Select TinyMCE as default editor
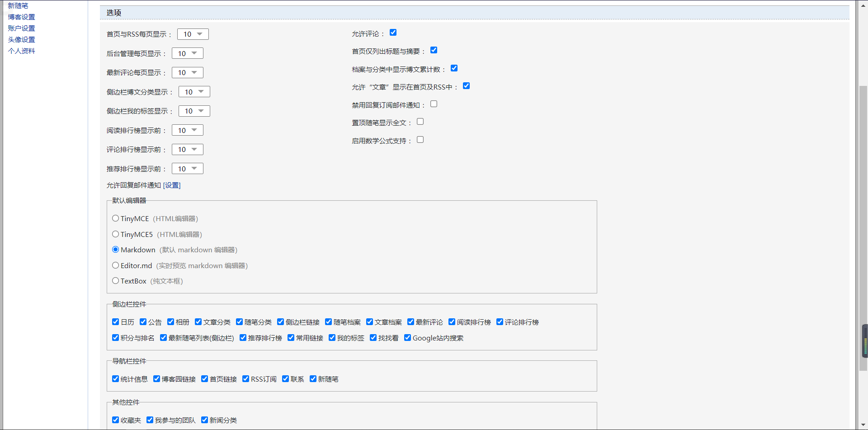The image size is (868, 430). (x=116, y=218)
